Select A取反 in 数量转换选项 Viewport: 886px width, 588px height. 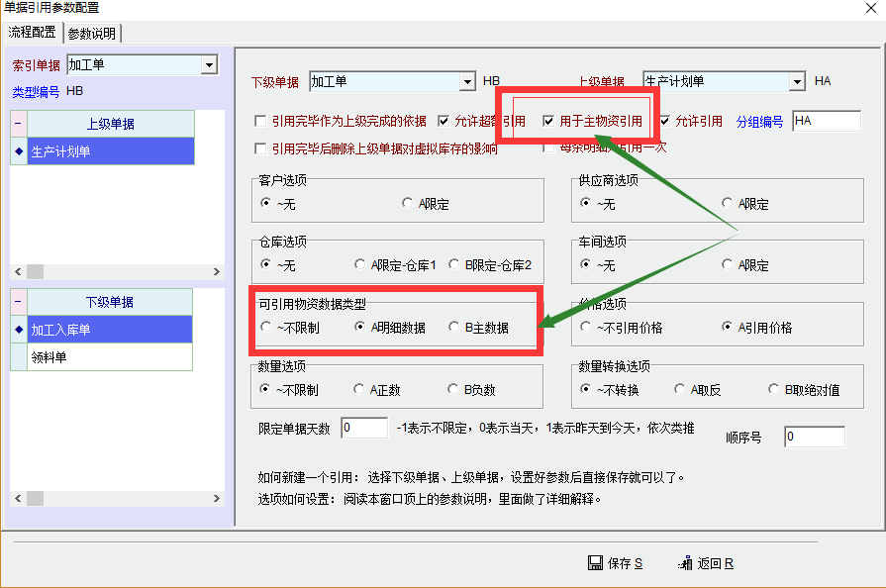(x=680, y=390)
